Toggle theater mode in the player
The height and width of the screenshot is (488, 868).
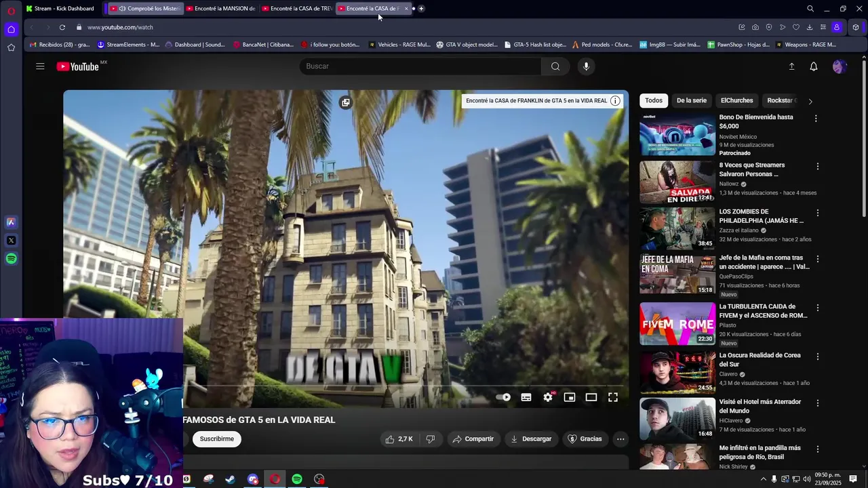[591, 397]
